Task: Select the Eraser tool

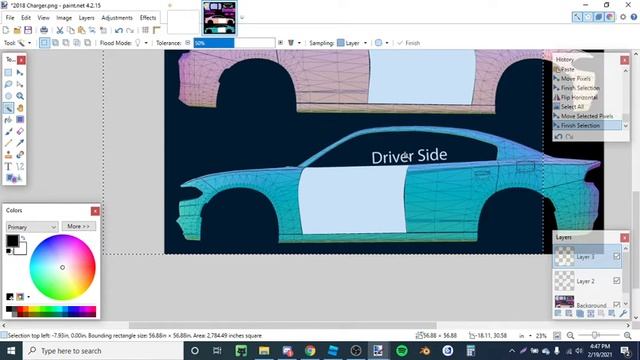Action: 20,131
